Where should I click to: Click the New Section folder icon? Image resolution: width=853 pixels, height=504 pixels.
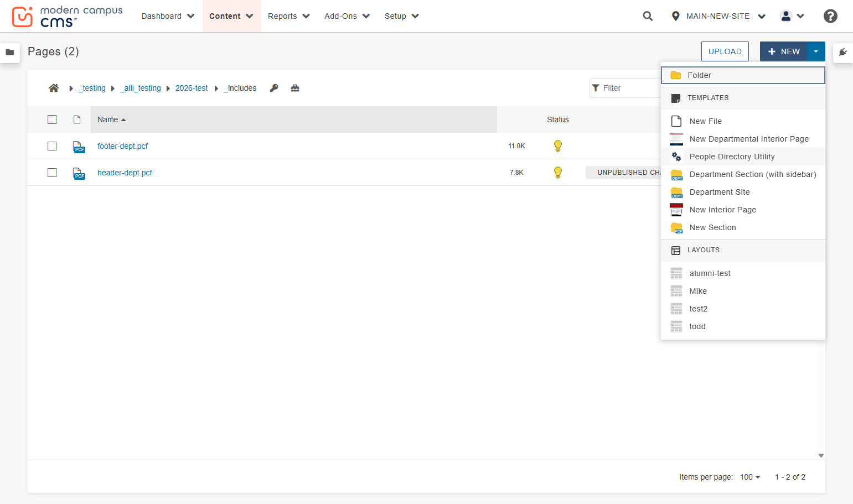point(676,227)
